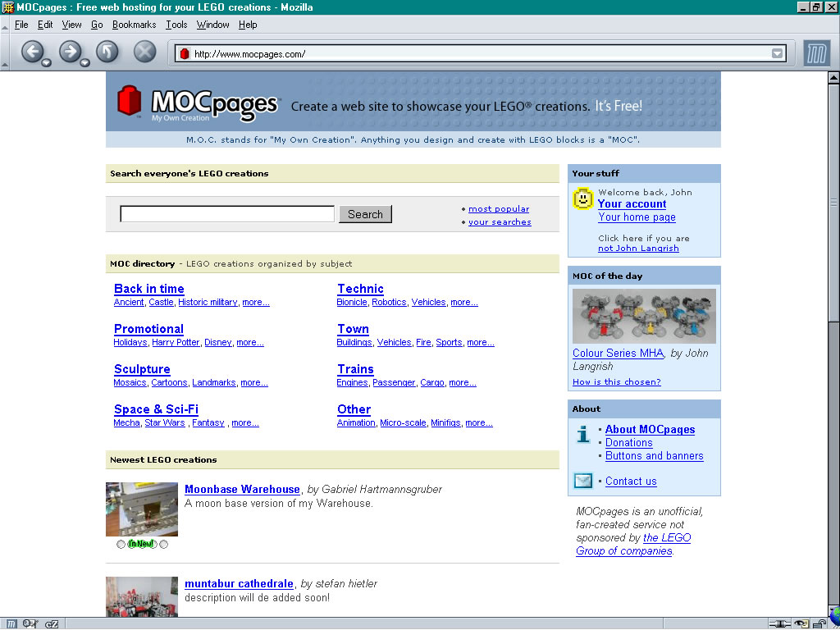Click the vertical scrollbar thumb
This screenshot has width=840, height=630.
(x=833, y=202)
